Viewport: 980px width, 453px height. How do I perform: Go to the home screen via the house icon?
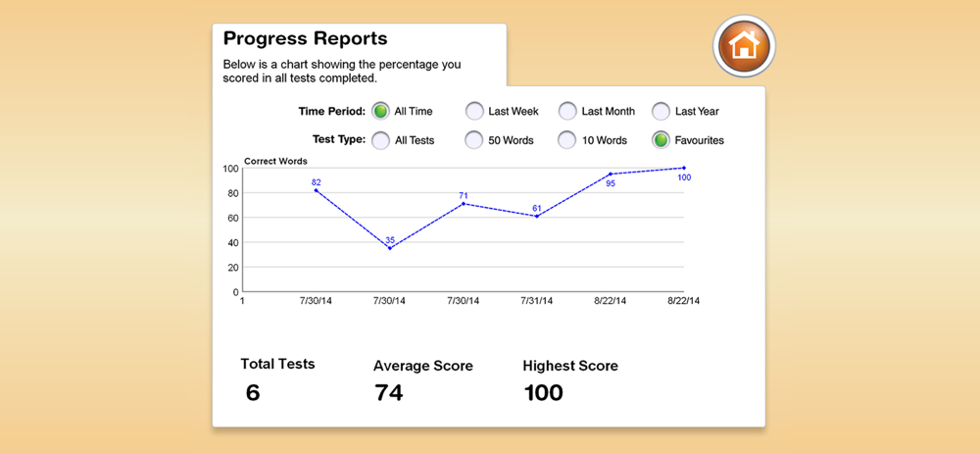pyautogui.click(x=744, y=46)
